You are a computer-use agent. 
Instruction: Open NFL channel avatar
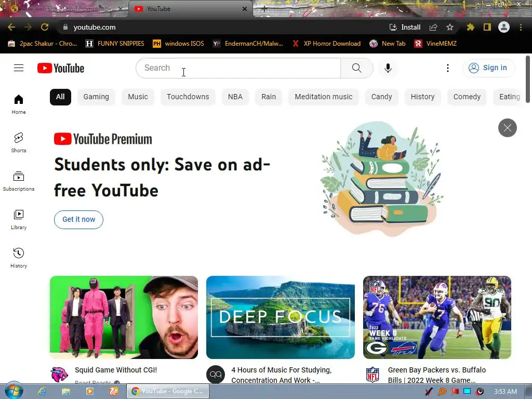tap(373, 375)
